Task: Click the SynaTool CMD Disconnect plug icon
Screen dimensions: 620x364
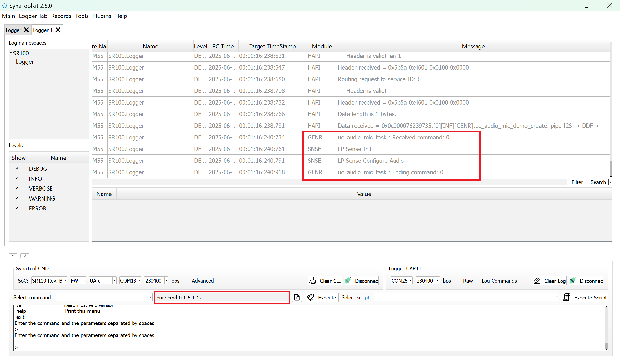Action: [348, 280]
